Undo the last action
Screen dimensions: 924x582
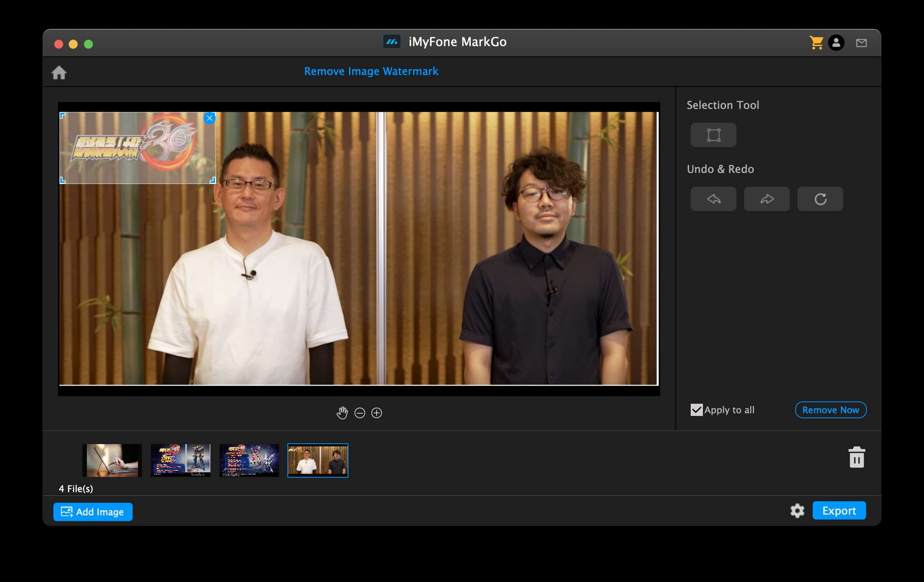713,199
